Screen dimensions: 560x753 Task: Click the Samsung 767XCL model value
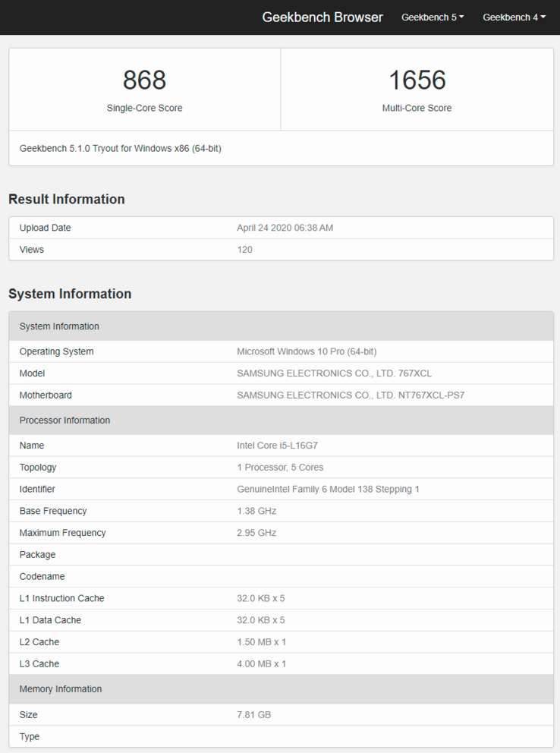click(x=334, y=373)
